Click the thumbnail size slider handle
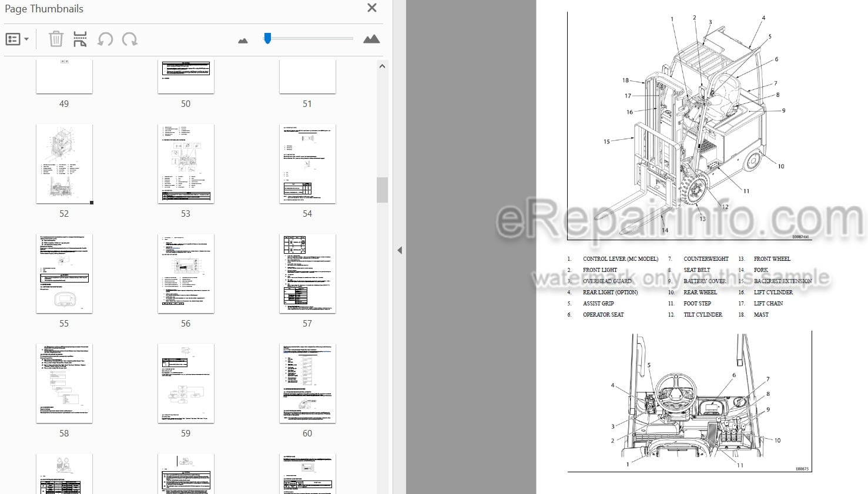The width and height of the screenshot is (868, 494). coord(267,38)
